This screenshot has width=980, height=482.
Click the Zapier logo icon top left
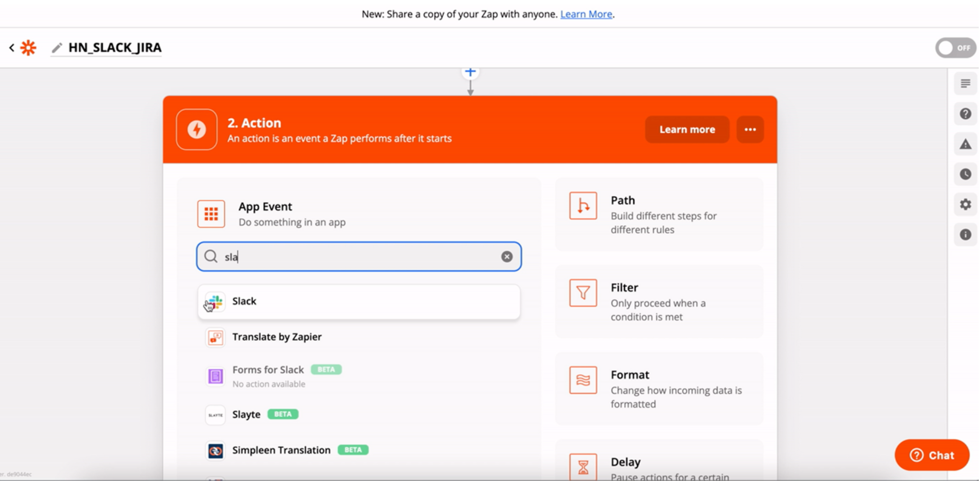(x=28, y=48)
